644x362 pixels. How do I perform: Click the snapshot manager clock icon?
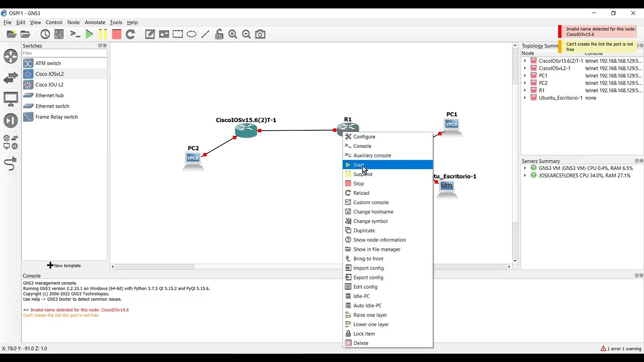tap(45, 34)
